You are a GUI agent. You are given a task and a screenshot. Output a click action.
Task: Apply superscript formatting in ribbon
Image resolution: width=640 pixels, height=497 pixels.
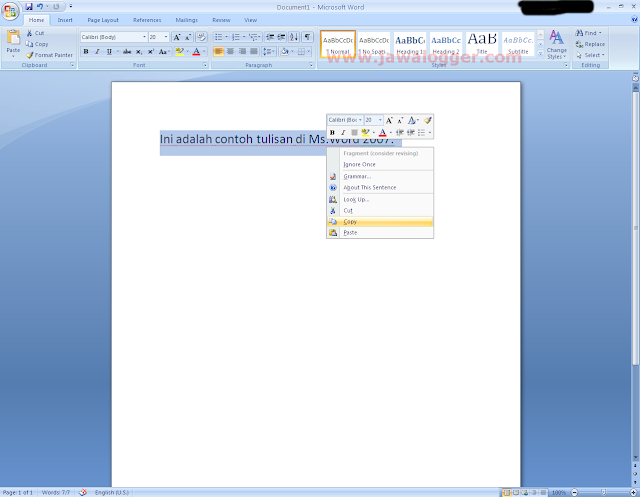click(x=151, y=51)
